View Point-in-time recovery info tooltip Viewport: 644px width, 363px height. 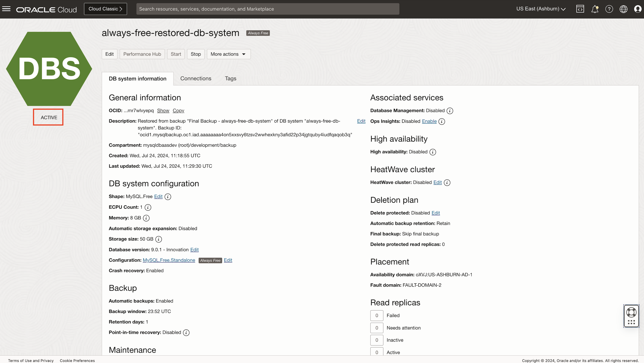(186, 333)
